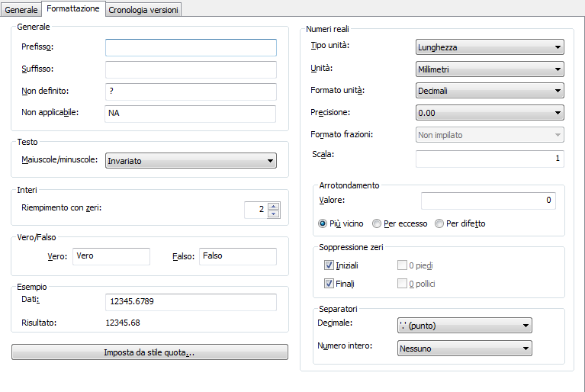
Task: Click the Prefisso text field
Action: 191,48
